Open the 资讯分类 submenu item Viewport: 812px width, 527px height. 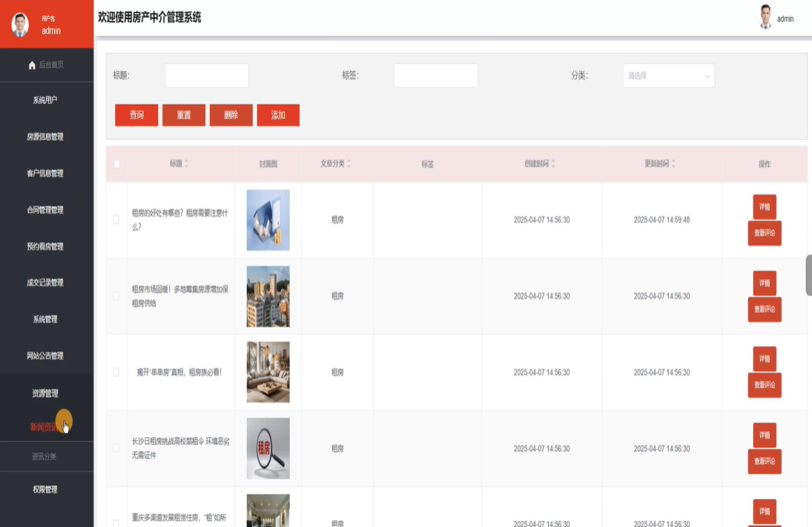(x=45, y=456)
